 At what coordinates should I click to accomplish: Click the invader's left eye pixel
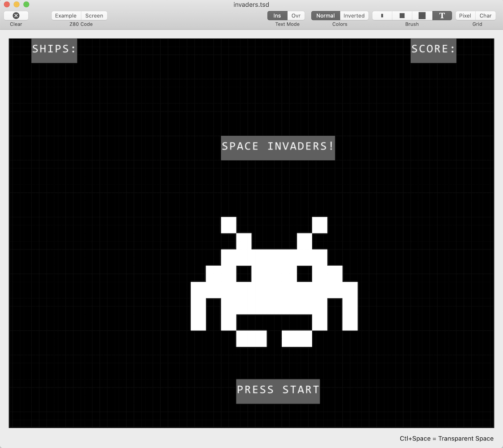(244, 274)
